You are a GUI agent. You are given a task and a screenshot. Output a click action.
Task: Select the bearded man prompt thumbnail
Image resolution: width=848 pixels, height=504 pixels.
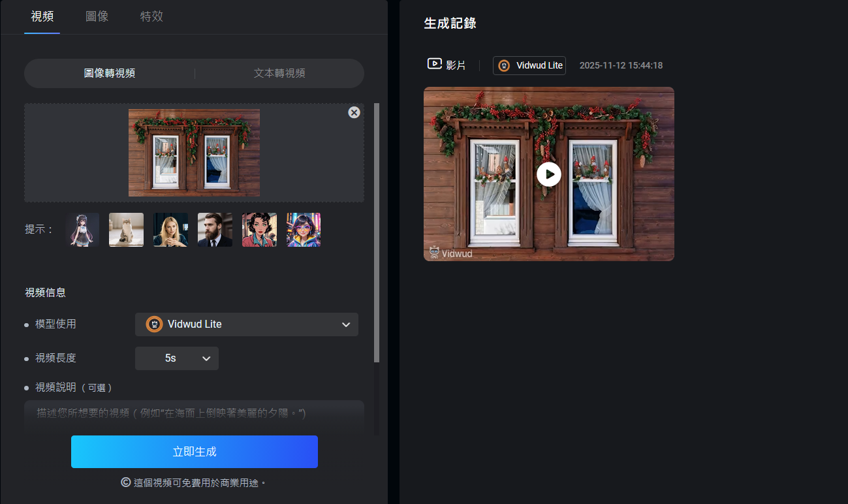coord(215,229)
